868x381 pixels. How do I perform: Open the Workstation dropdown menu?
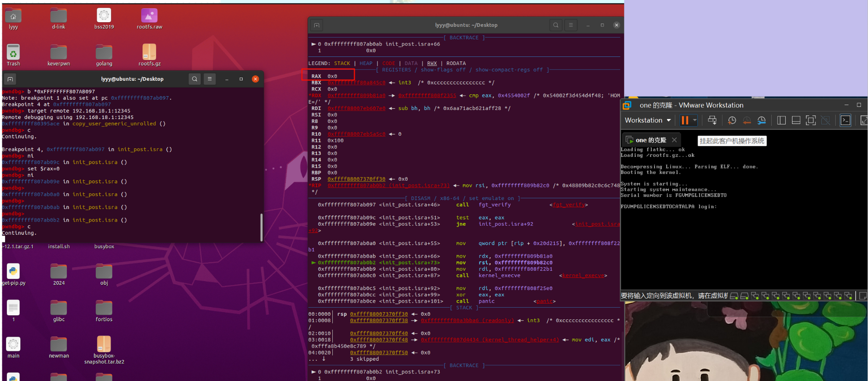click(647, 120)
